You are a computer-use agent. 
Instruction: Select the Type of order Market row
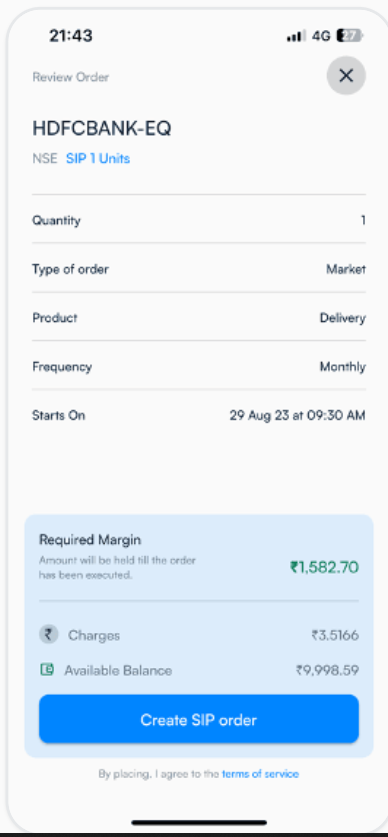(x=199, y=269)
